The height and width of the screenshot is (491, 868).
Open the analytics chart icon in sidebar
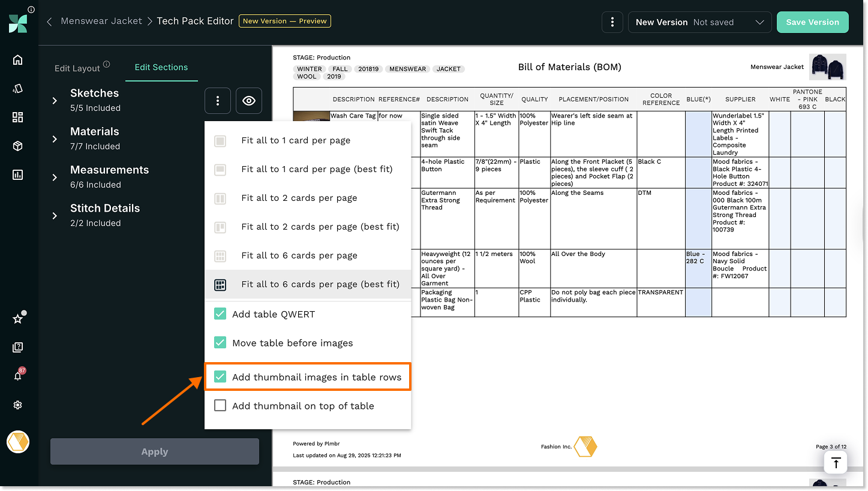pyautogui.click(x=17, y=174)
